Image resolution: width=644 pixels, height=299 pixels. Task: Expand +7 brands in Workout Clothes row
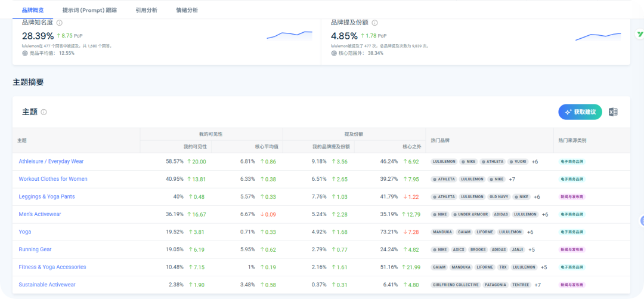(x=512, y=179)
